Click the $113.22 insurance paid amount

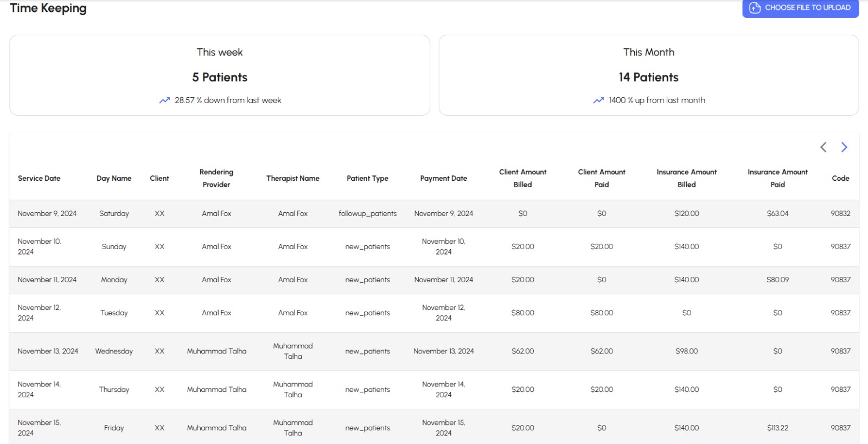(777, 428)
